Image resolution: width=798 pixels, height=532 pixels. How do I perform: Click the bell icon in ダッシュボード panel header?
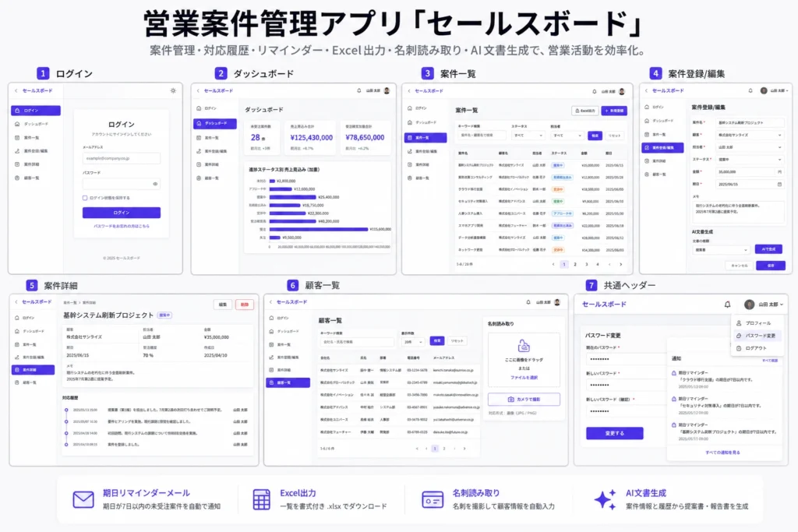(x=358, y=90)
